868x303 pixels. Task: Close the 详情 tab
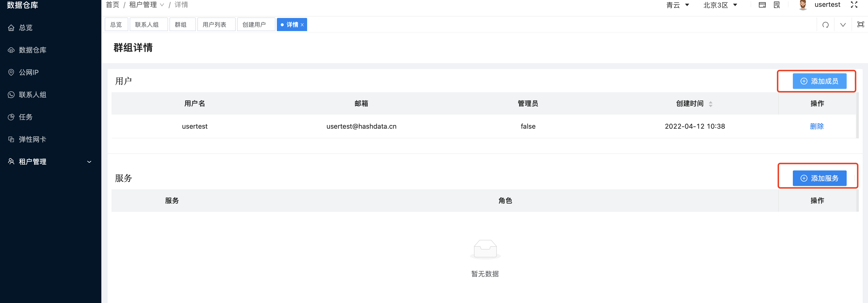(302, 24)
